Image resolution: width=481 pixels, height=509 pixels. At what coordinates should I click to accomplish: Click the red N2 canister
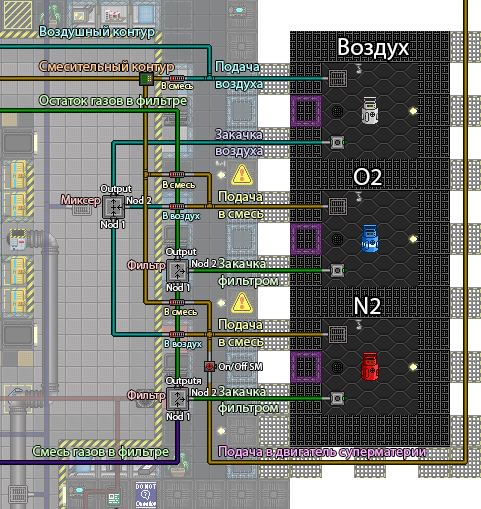click(370, 366)
